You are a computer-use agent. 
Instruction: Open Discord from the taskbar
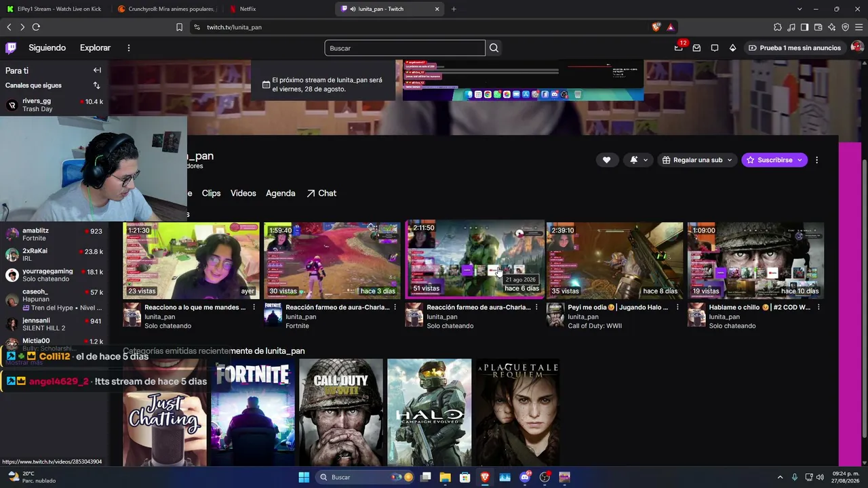pyautogui.click(x=525, y=477)
